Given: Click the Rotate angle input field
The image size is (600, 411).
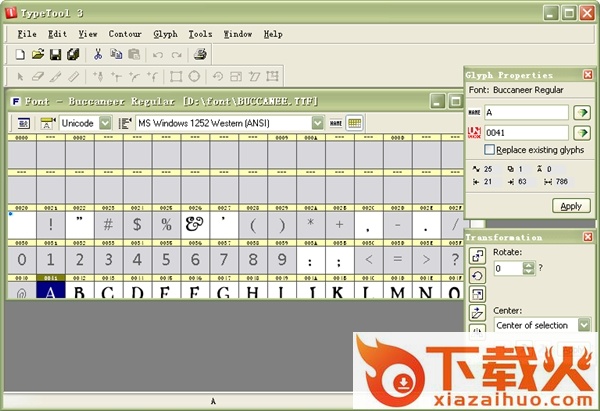Looking at the screenshot, I should 508,268.
